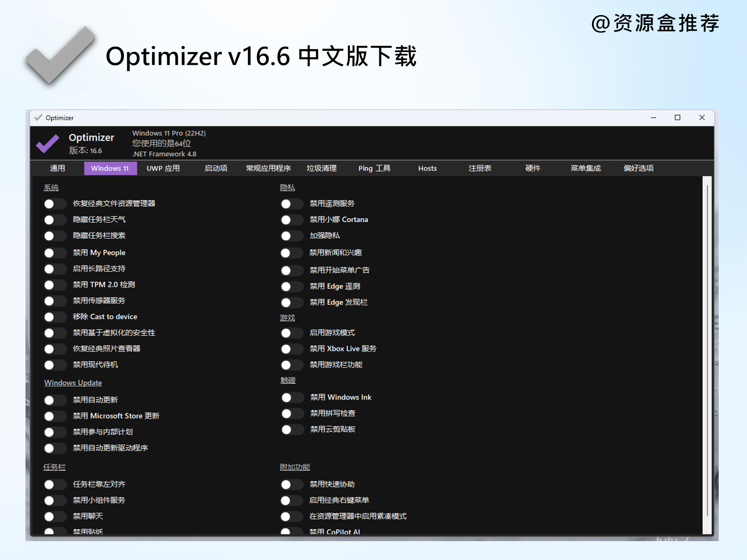Enable 禁用 Windows Ink
This screenshot has width=747, height=560.
tap(292, 397)
